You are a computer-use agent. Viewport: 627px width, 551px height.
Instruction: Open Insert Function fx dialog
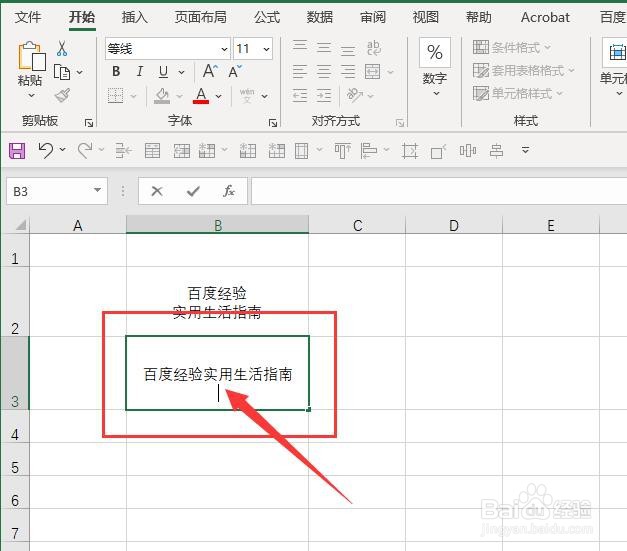[229, 192]
